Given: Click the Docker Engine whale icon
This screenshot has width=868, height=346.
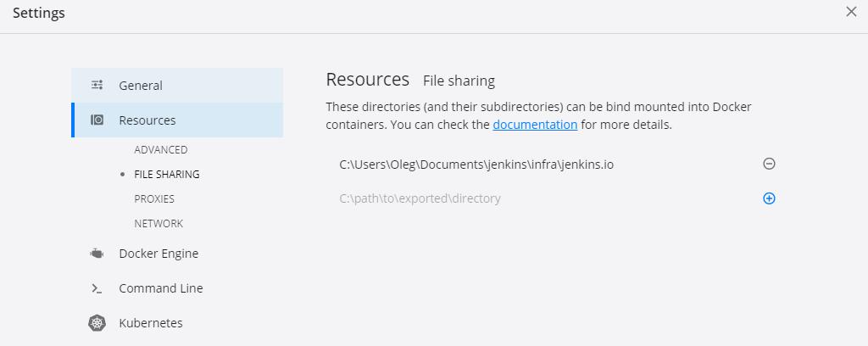Looking at the screenshot, I should click(97, 254).
